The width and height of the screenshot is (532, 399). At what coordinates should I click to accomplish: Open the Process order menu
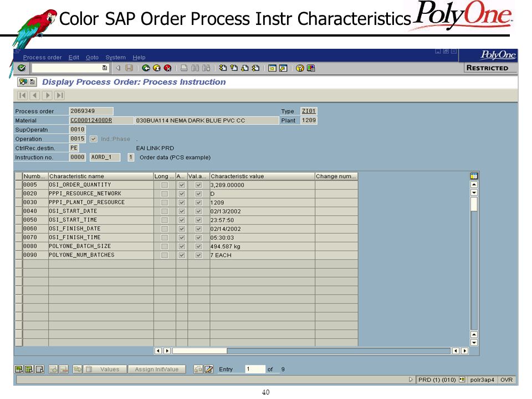point(43,57)
